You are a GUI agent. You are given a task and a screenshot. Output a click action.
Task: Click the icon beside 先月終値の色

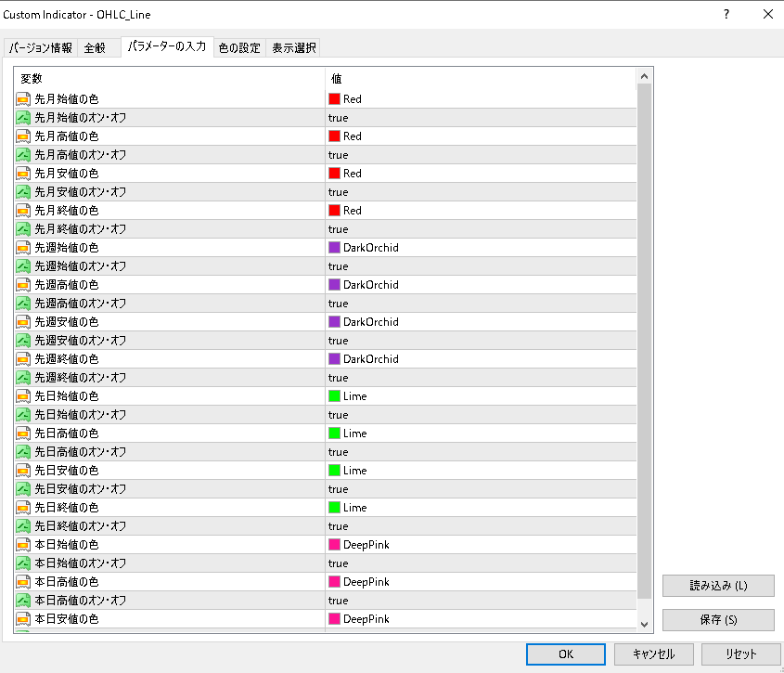23,210
